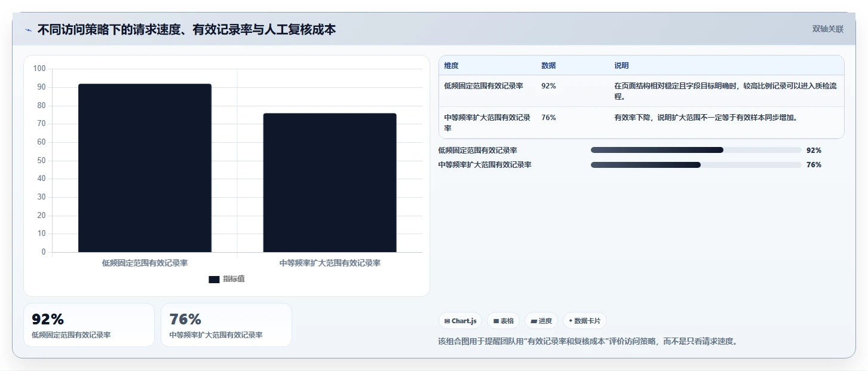Screen dimensions: 868x371
Task: Click the 数据 column header
Action: [x=548, y=66]
